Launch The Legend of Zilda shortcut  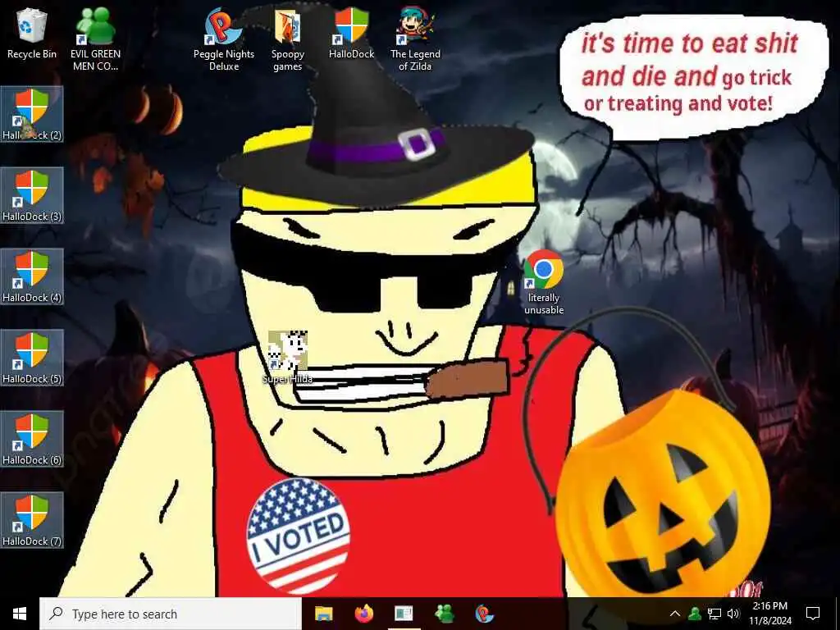[415, 39]
